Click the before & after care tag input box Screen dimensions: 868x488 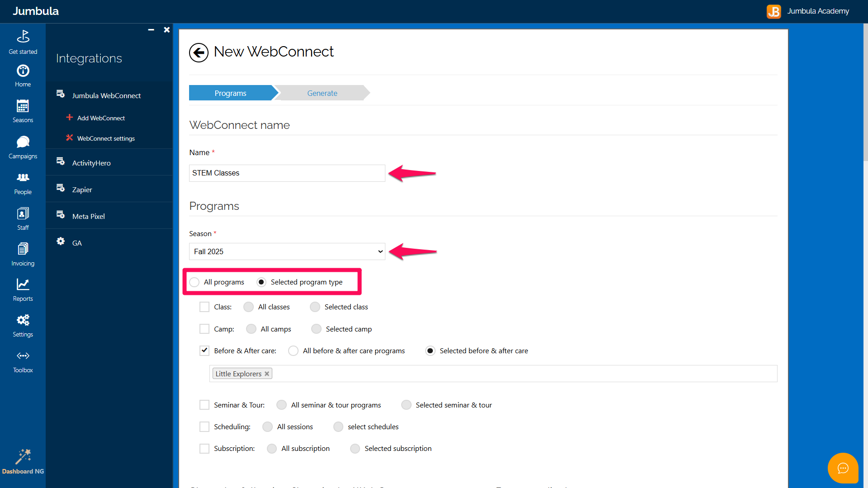pyautogui.click(x=493, y=374)
